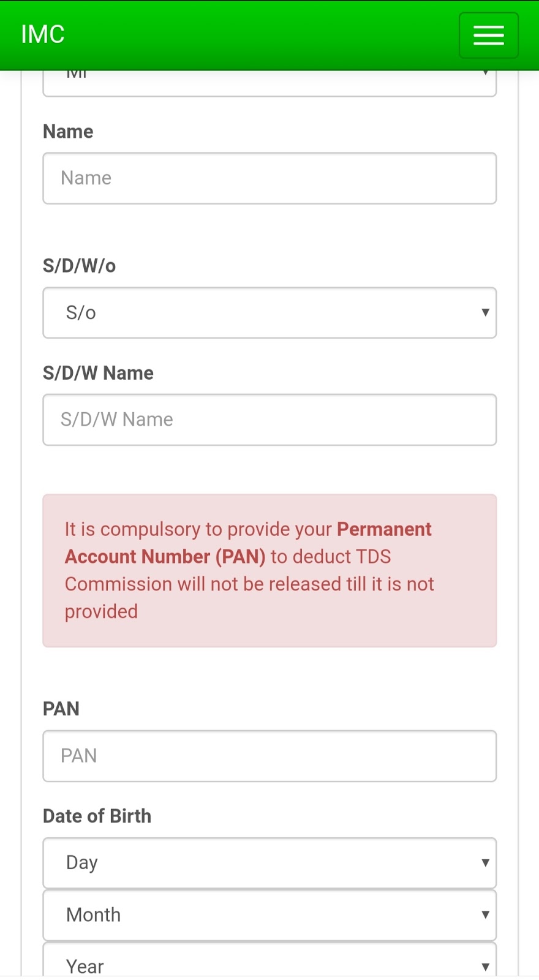Open the partially hidden title dropdown at top
Image resolution: width=539 pixels, height=980 pixels.
click(x=269, y=83)
